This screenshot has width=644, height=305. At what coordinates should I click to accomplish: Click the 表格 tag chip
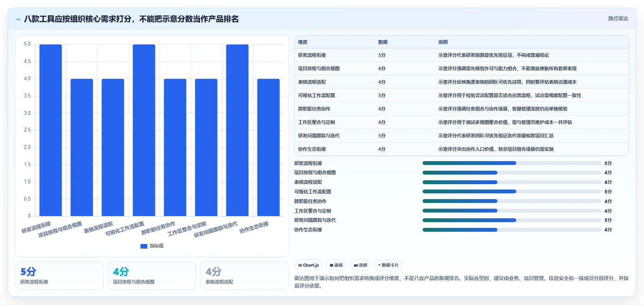[336, 265]
